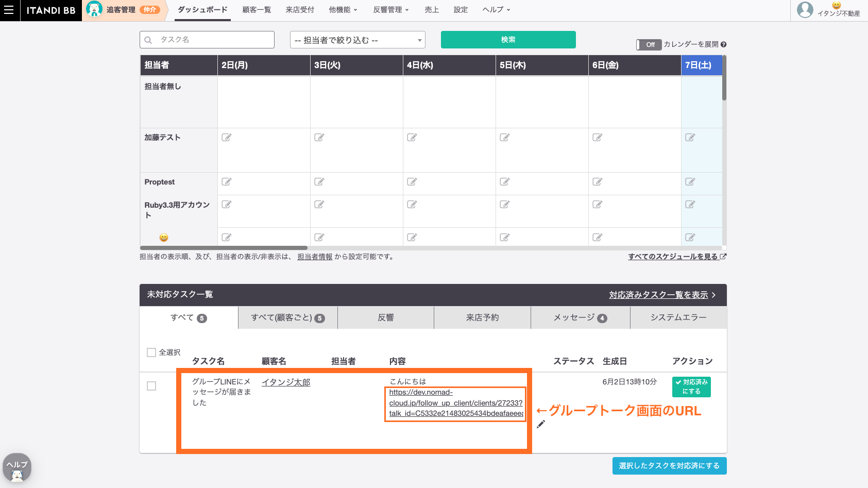
Task: Open 顧客一覧 in navigation
Action: 257,10
